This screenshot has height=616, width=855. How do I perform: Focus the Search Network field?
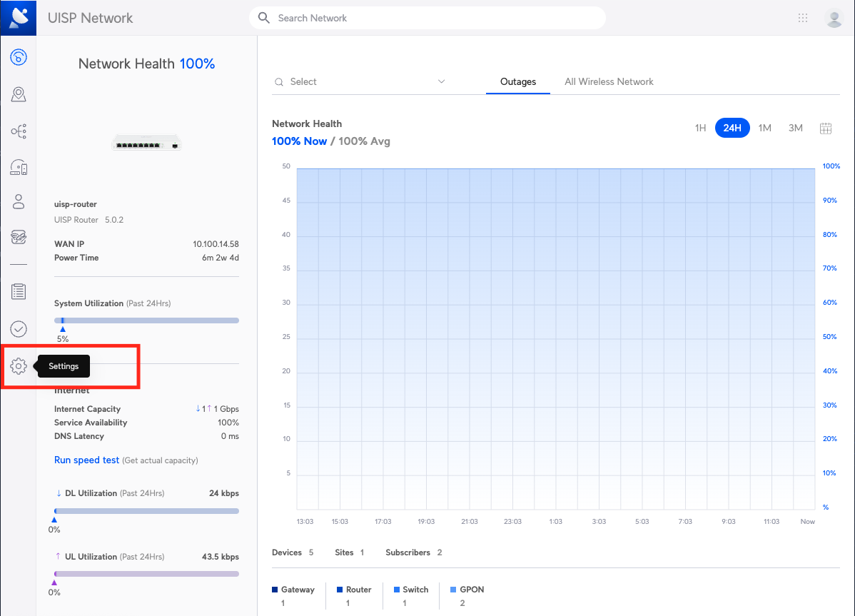427,18
